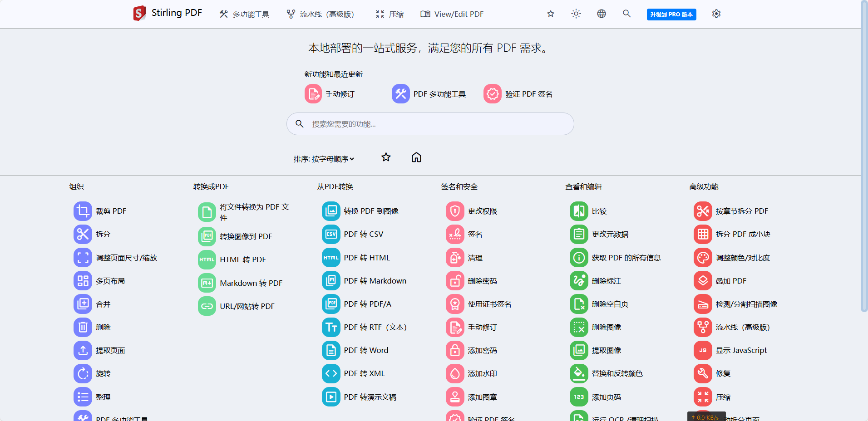
Task: Open the PDF 转 CSV tool icon
Action: tap(331, 234)
